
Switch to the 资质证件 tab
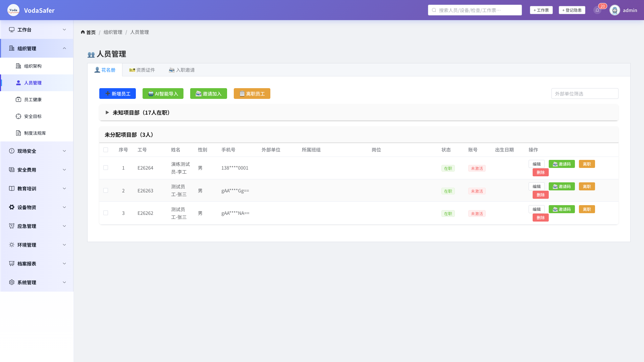click(142, 70)
